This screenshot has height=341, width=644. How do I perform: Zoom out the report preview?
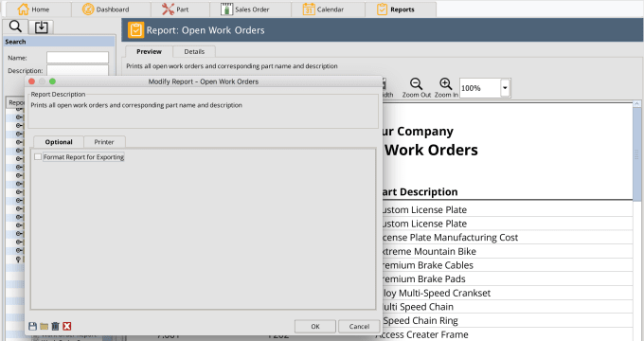[x=416, y=88]
